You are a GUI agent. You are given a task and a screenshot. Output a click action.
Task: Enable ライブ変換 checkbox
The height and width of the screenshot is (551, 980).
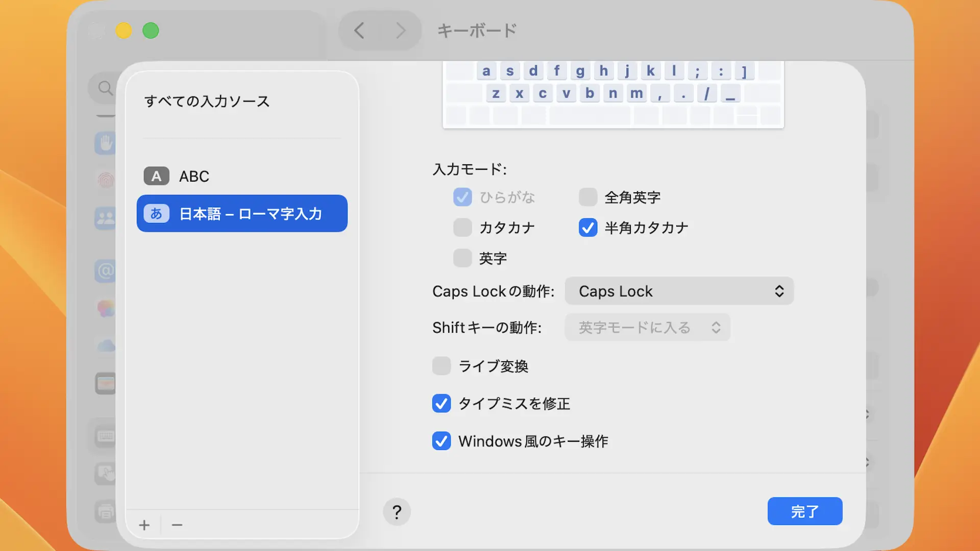pos(442,366)
